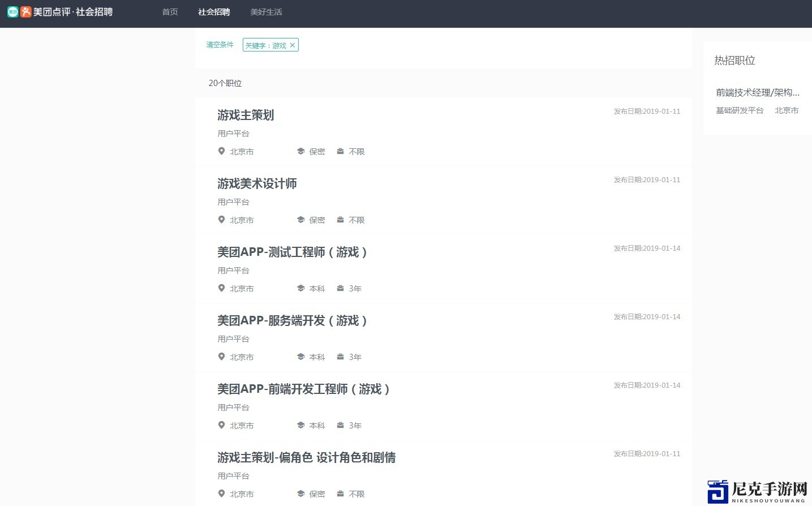Click briefcase icon under 游戏主策划-偏角色 job
The width and height of the screenshot is (812, 506).
coord(340,494)
